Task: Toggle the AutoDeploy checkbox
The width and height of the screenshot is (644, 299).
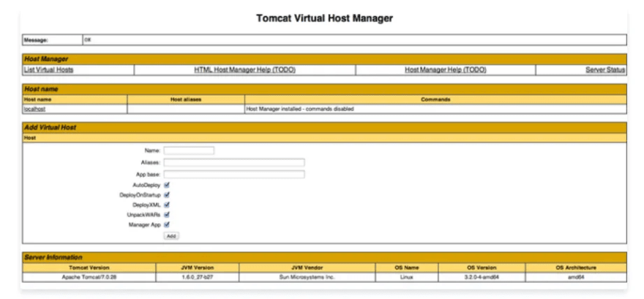Action: pos(167,185)
